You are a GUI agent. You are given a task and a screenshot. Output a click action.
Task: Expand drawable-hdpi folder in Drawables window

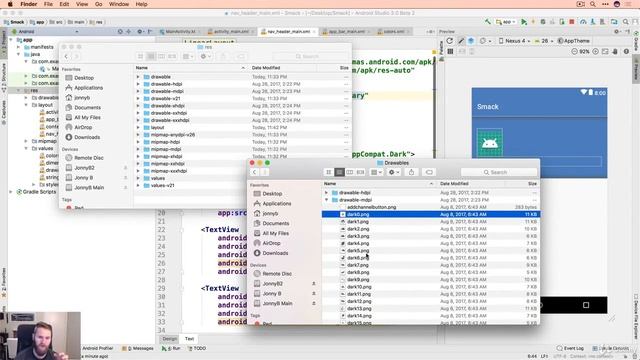pyautogui.click(x=326, y=193)
